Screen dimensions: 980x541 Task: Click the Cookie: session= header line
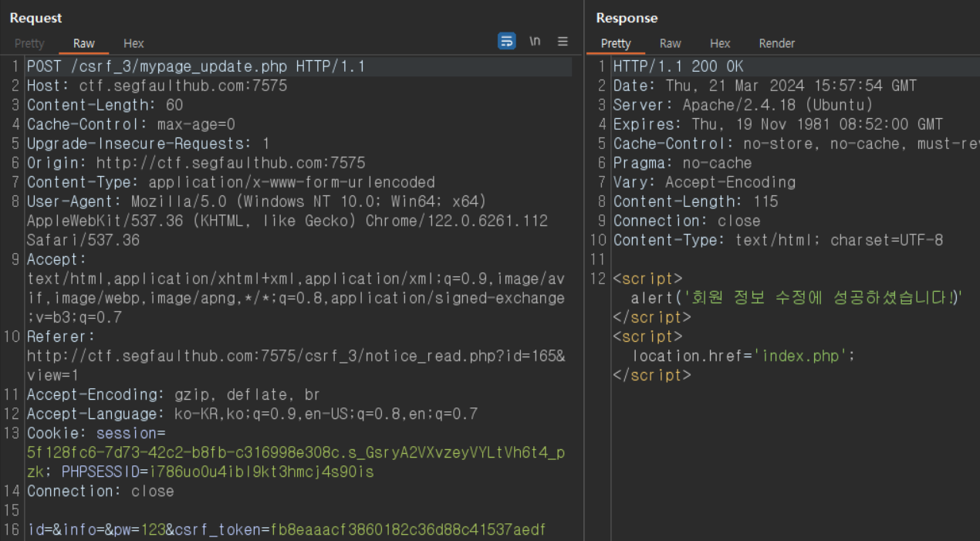click(96, 433)
